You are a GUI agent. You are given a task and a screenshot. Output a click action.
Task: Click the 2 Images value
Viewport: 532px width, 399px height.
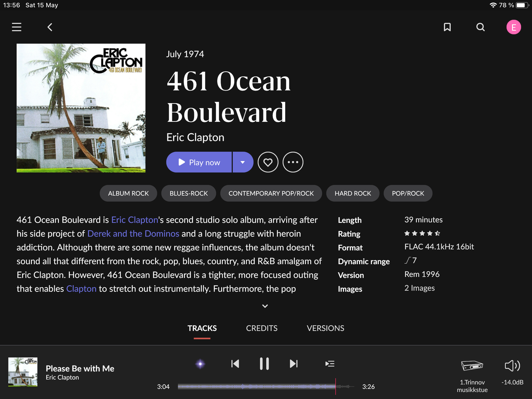(420, 288)
